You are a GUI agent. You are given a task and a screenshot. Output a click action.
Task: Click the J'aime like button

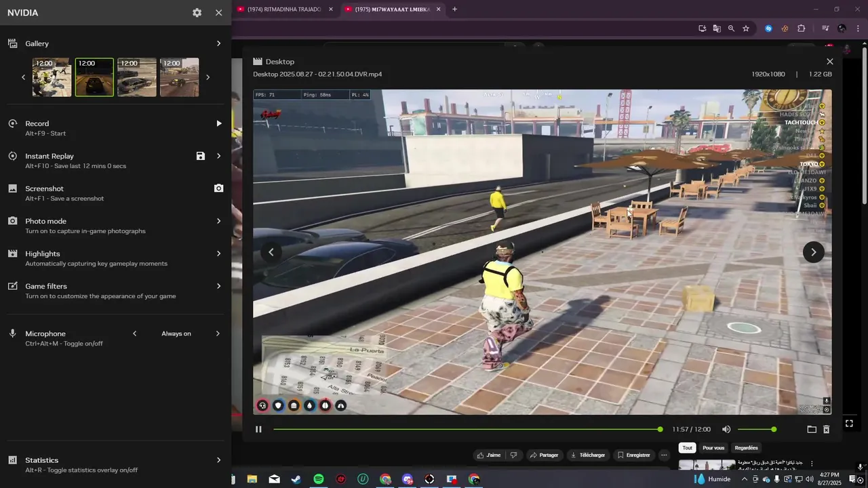tap(488, 455)
